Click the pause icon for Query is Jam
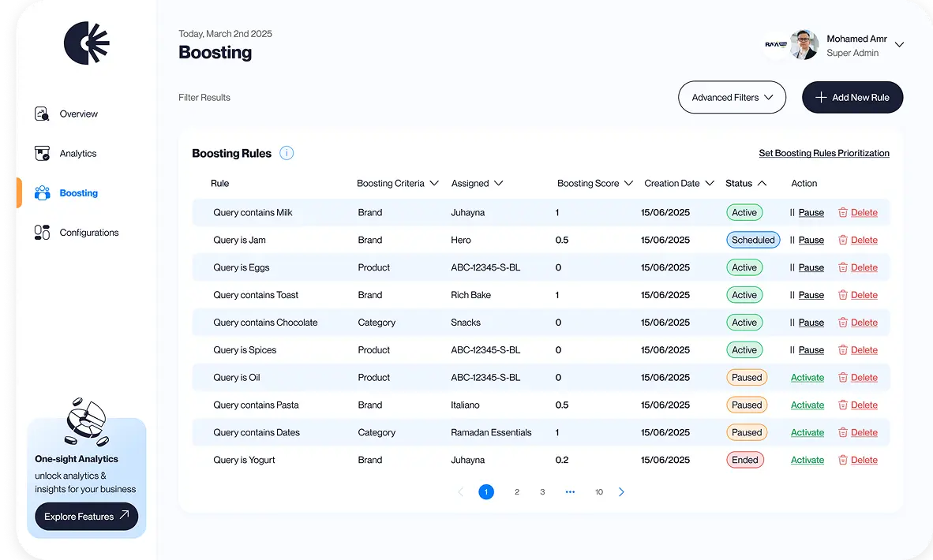Viewport: 933px width, 560px height. coord(792,240)
